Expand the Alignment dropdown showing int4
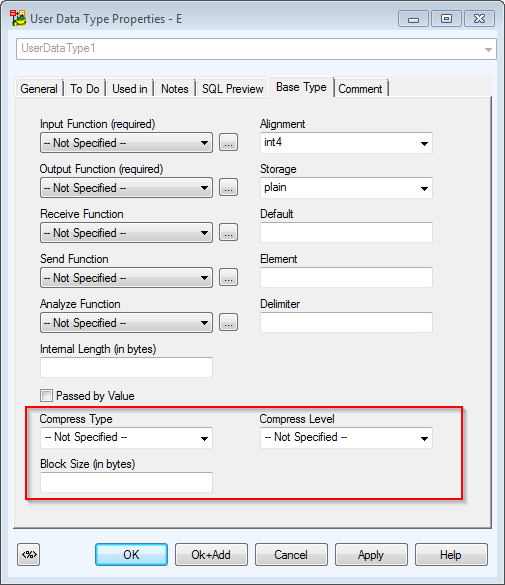Viewport: 505px width, 585px height. pyautogui.click(x=346, y=143)
